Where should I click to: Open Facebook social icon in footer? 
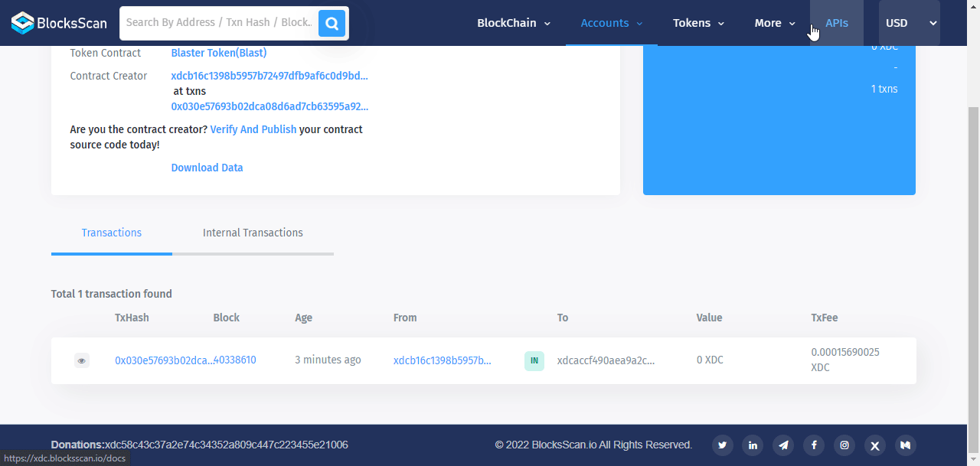(x=814, y=445)
